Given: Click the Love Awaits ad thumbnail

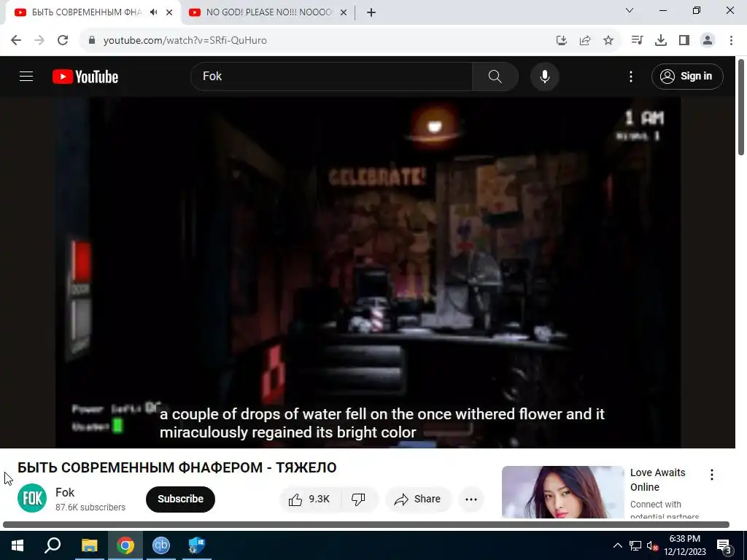Looking at the screenshot, I should pos(563,492).
